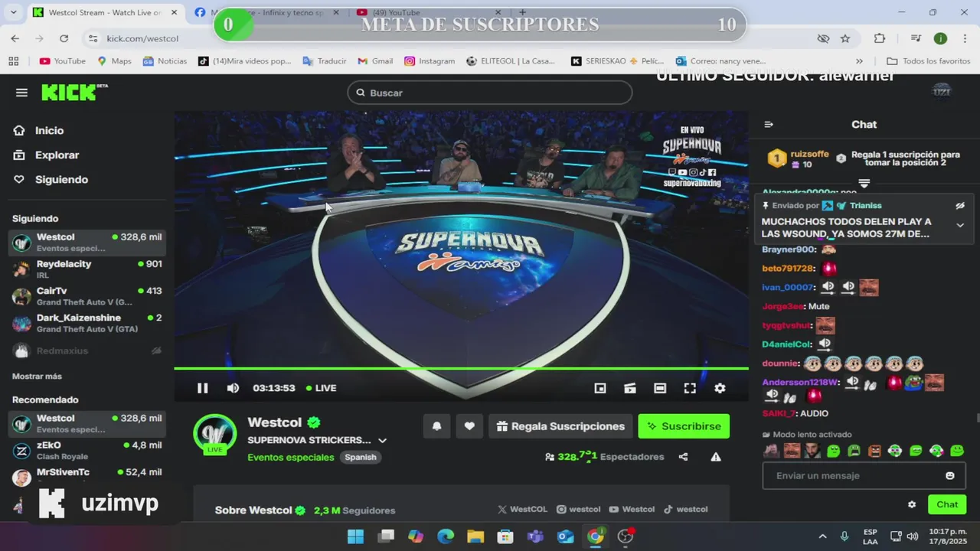The image size is (980, 551).
Task: Expand the gift leaderboard chevron
Action: coord(864,184)
